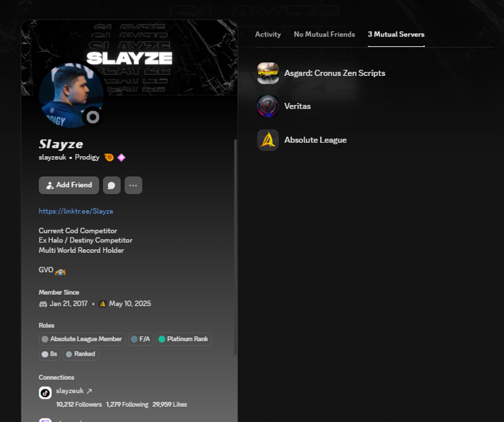Viewport: 504px width, 422px height.
Task: Click the car emoji after GVO
Action: pos(60,271)
